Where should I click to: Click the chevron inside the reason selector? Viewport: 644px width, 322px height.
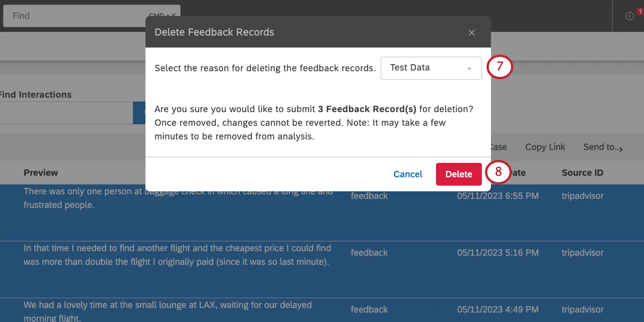pos(469,69)
